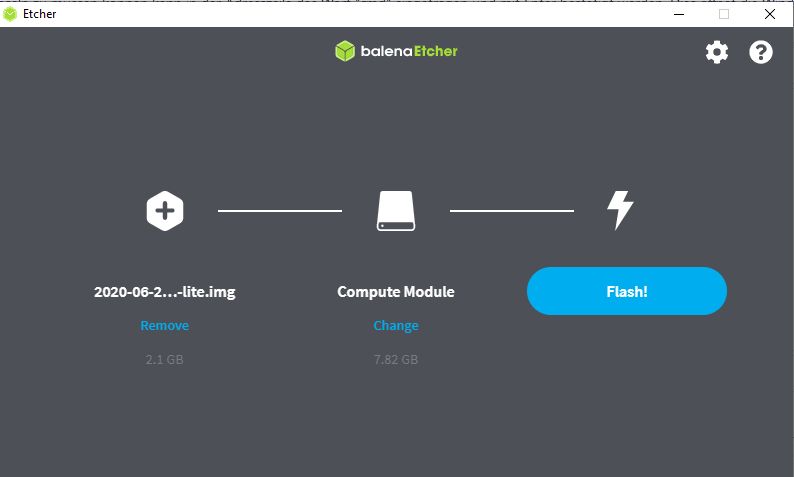Viewport: 794px width, 477px height.
Task: Open Etcher settings gear icon
Action: [717, 52]
